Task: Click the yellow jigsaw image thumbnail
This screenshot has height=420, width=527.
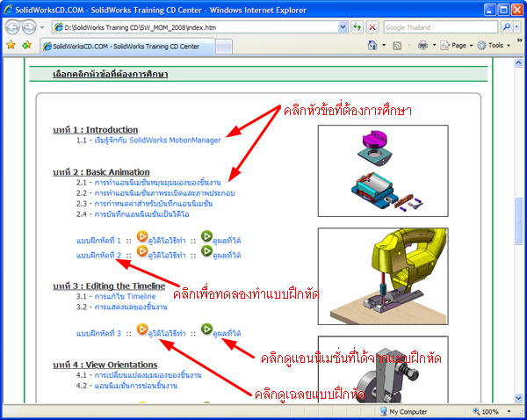Action: click(383, 277)
